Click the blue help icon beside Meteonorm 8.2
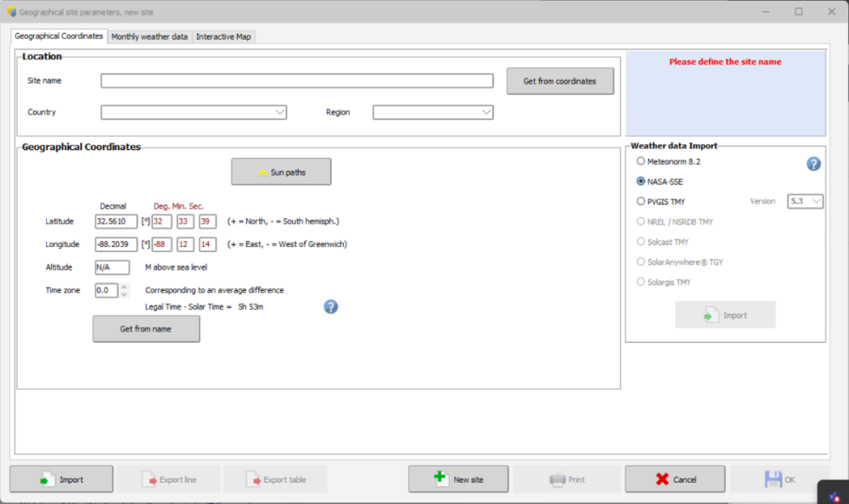Image resolution: width=849 pixels, height=504 pixels. pos(813,164)
